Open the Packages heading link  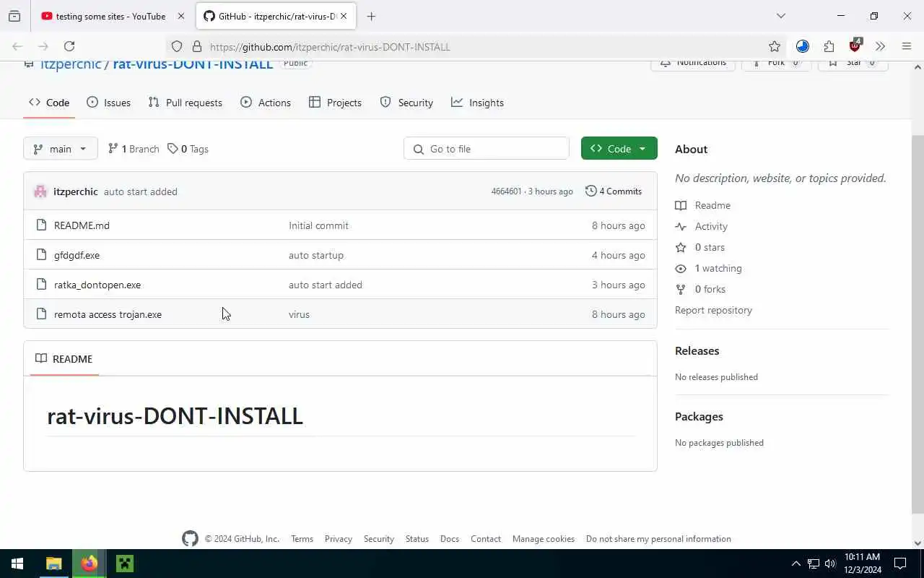coord(699,416)
